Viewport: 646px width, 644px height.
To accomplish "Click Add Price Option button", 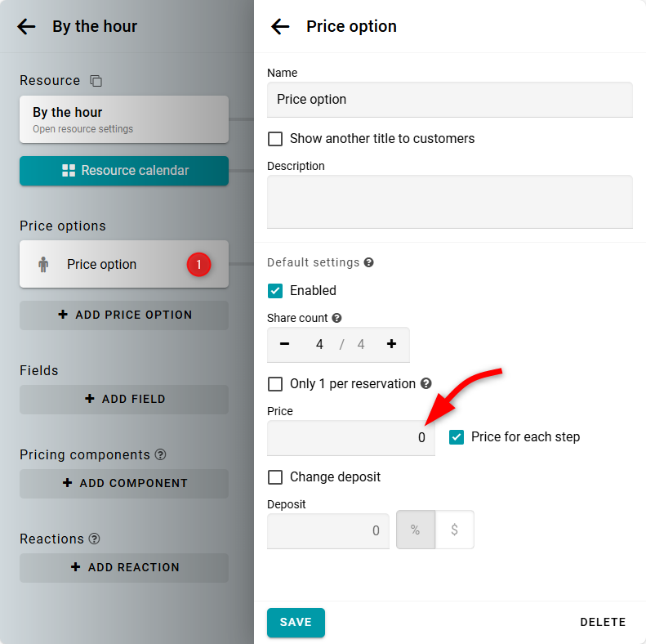I will (x=124, y=315).
